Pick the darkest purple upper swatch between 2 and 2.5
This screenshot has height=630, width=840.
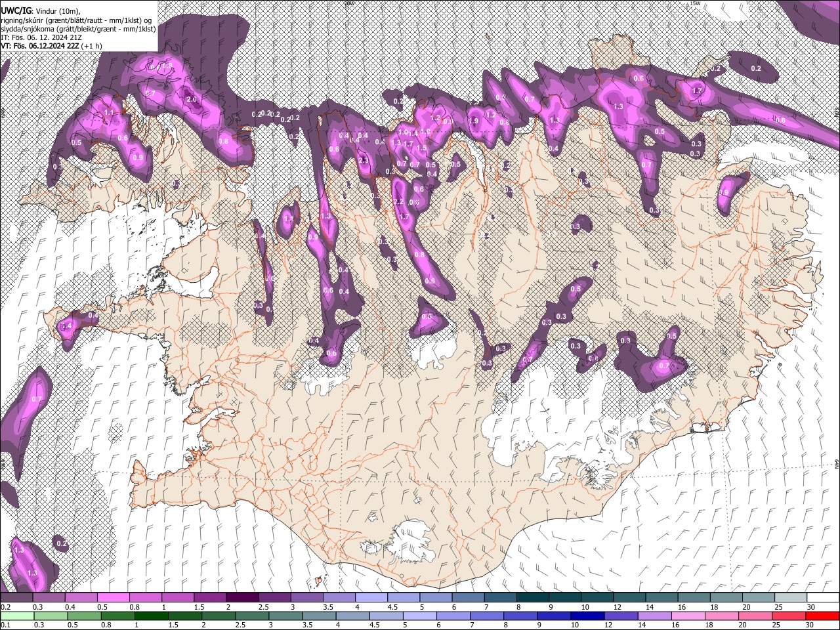tap(243, 598)
